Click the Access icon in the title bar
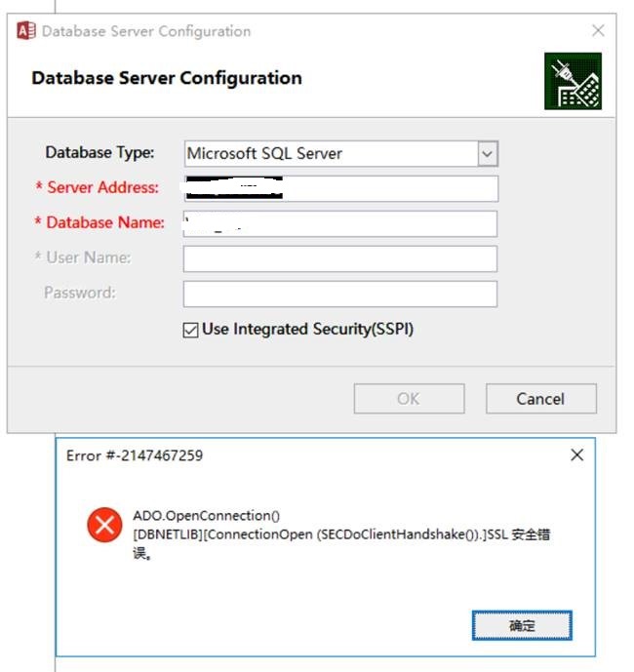This screenshot has width=634, height=672. coord(26,31)
